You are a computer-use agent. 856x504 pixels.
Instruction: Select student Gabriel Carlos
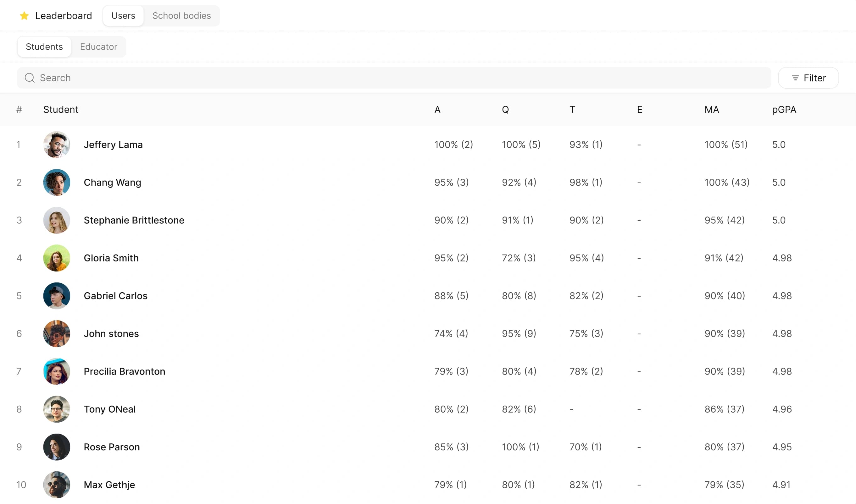point(115,296)
